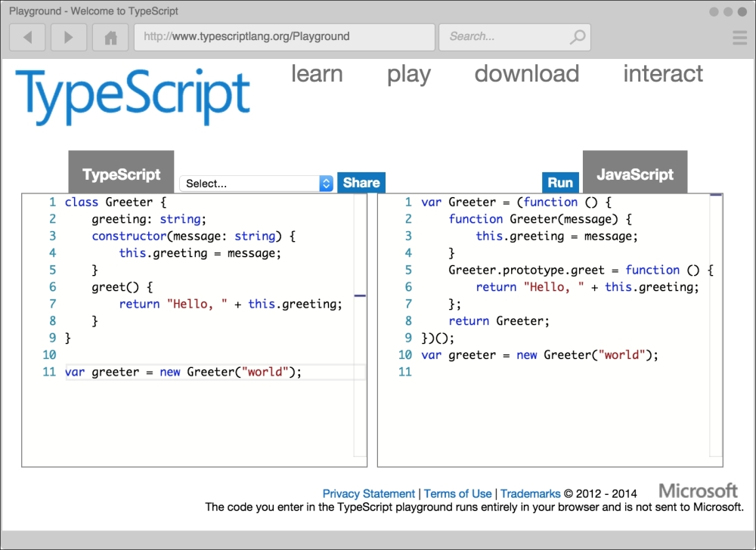Click the Microsoft logo in the footer
This screenshot has width=756, height=550.
point(698,490)
